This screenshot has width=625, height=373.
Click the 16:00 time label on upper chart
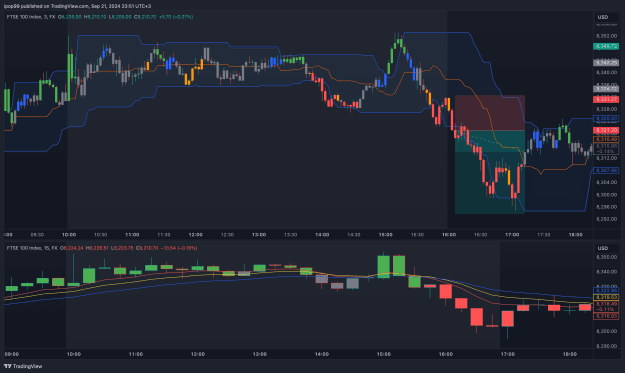[x=449, y=235]
